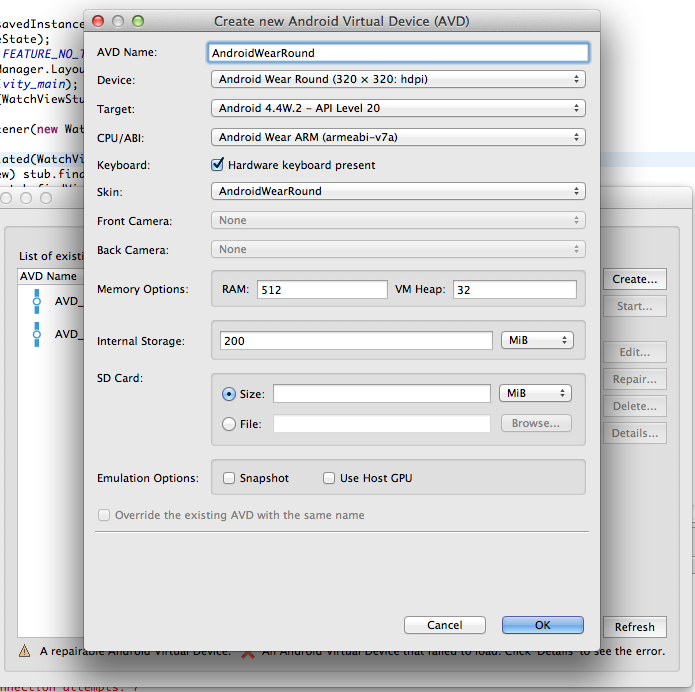
Task: Click the Cancel button
Action: tap(445, 625)
